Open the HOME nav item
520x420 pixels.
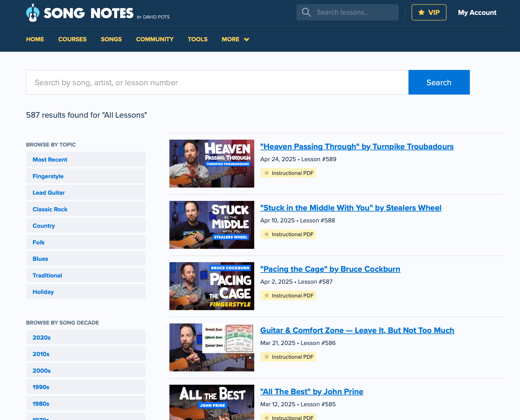click(35, 39)
